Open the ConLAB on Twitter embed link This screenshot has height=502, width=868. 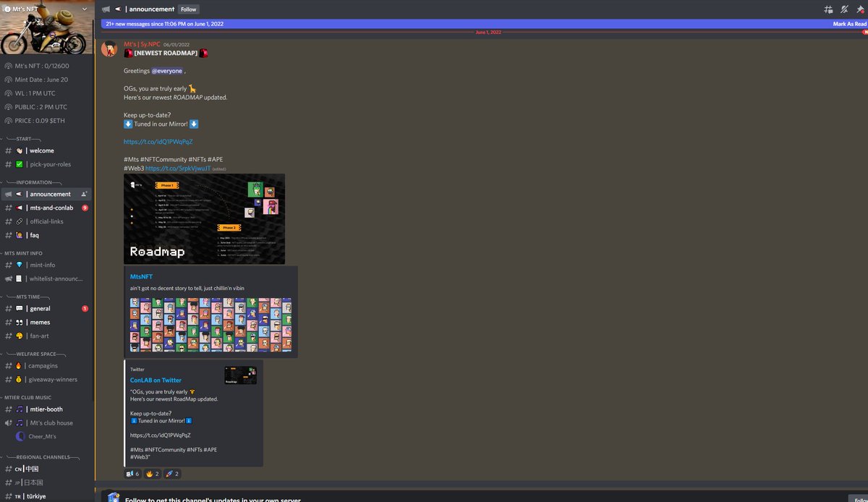coord(156,380)
